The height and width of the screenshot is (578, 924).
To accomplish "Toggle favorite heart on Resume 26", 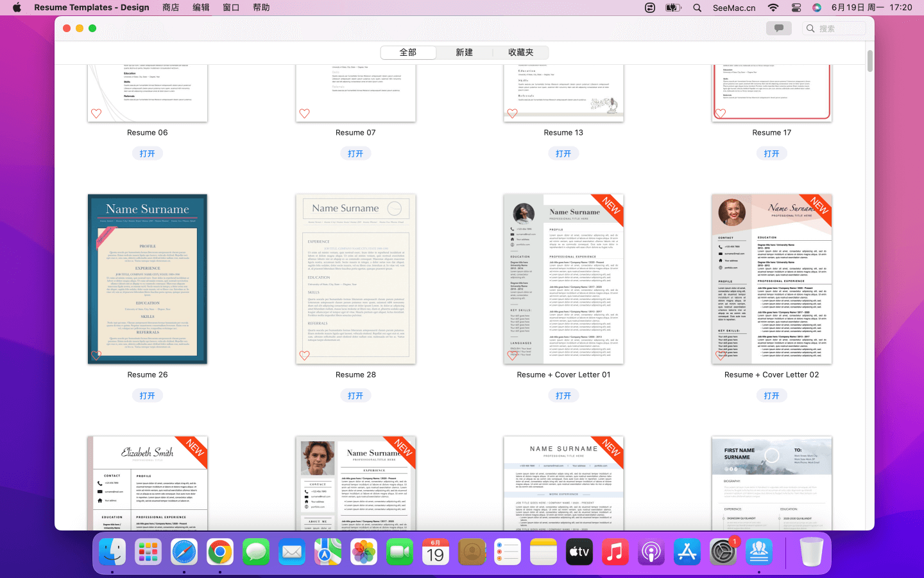I will click(96, 355).
